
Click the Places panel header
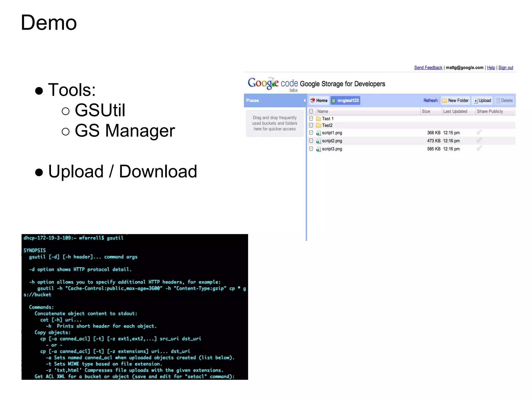[275, 101]
